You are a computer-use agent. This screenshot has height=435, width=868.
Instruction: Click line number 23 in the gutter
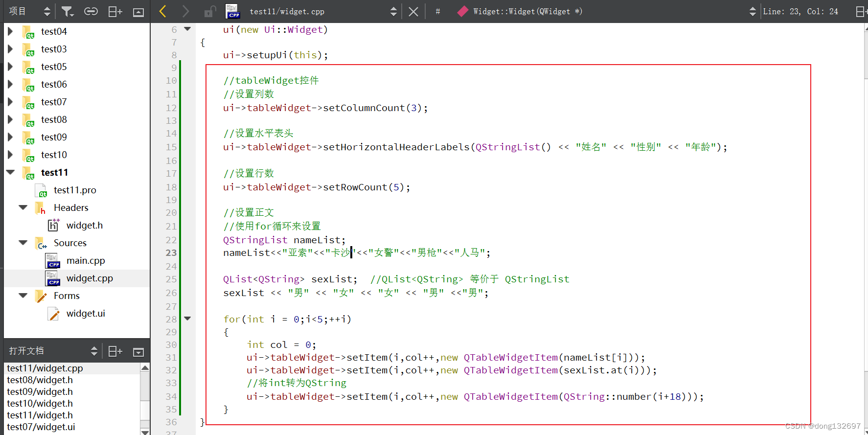pos(171,252)
